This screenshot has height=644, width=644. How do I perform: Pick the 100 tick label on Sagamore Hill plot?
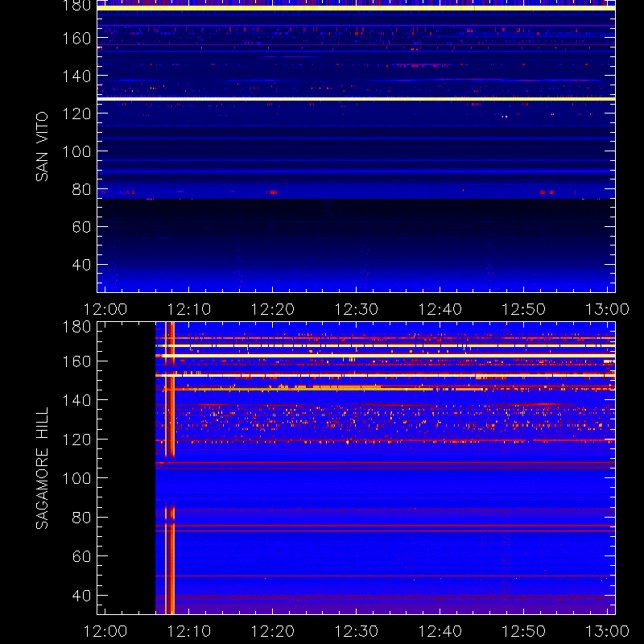coord(76,478)
